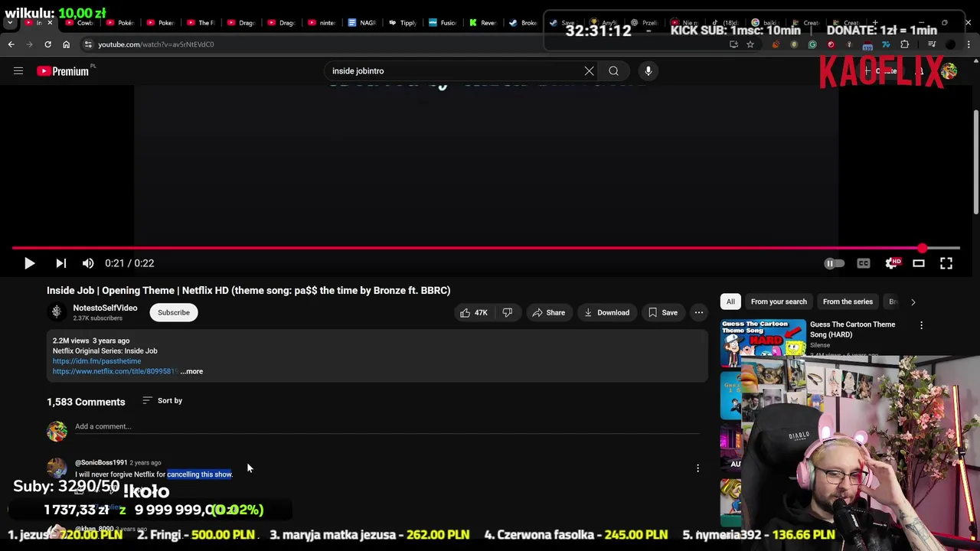This screenshot has width=980, height=551.
Task: Open the idm.fm/passthetime link
Action: point(96,361)
